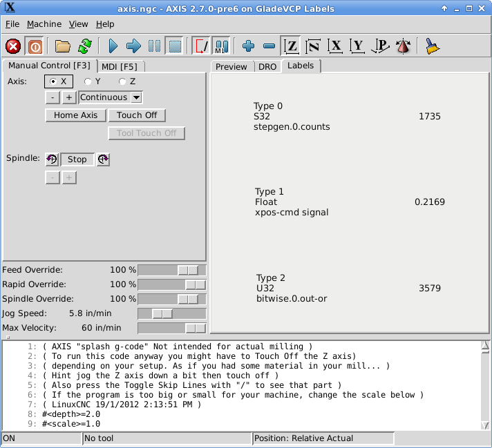The height and width of the screenshot is (448, 492).
Task: Click the bitwise.0.out-or value 3579
Action: point(430,288)
